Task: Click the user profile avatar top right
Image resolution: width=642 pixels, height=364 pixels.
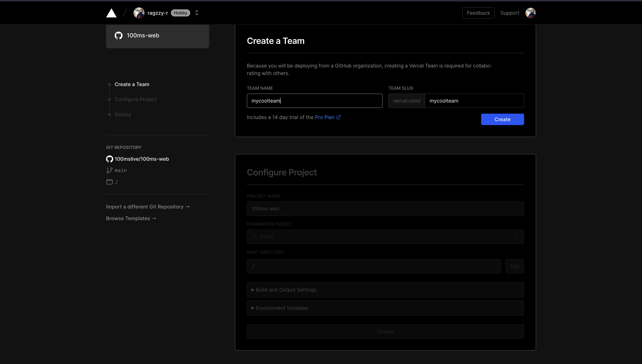Action: click(x=530, y=13)
